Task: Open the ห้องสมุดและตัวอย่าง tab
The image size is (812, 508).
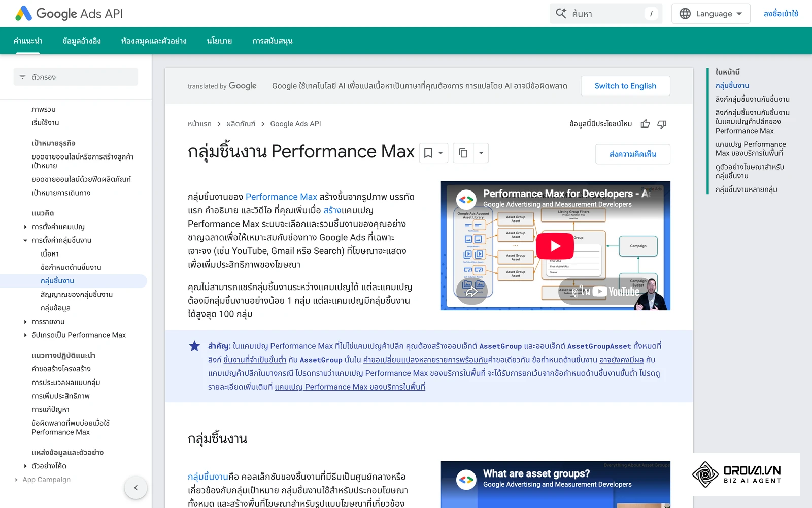Action: pos(154,41)
